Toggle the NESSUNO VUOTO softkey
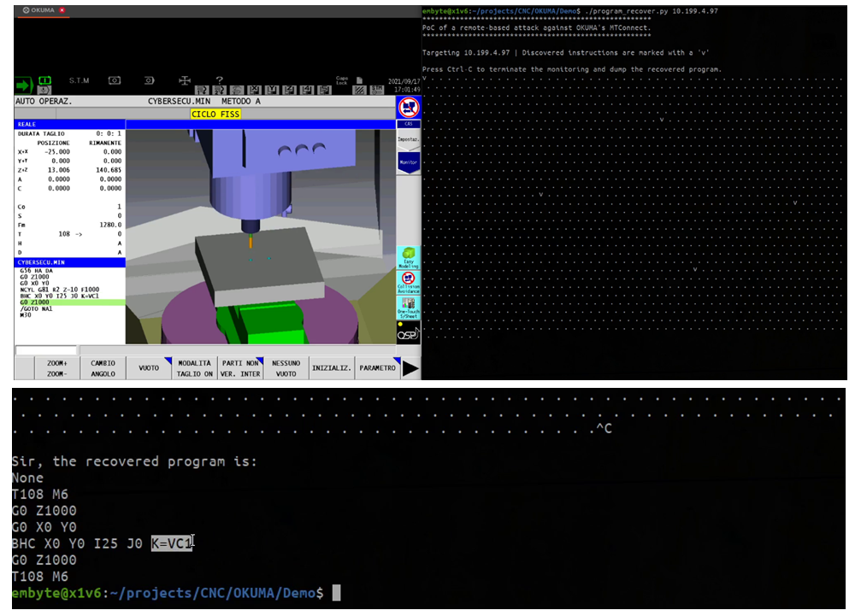The image size is (861, 616). pos(286,368)
